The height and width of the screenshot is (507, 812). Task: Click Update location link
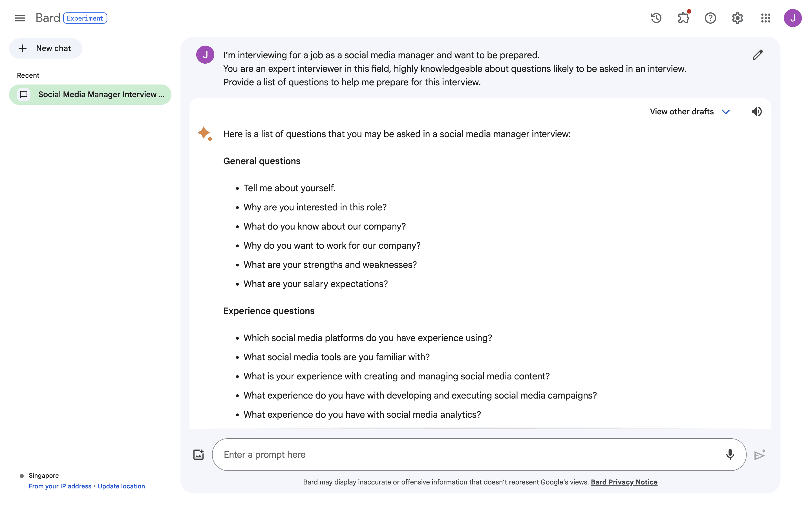click(121, 486)
